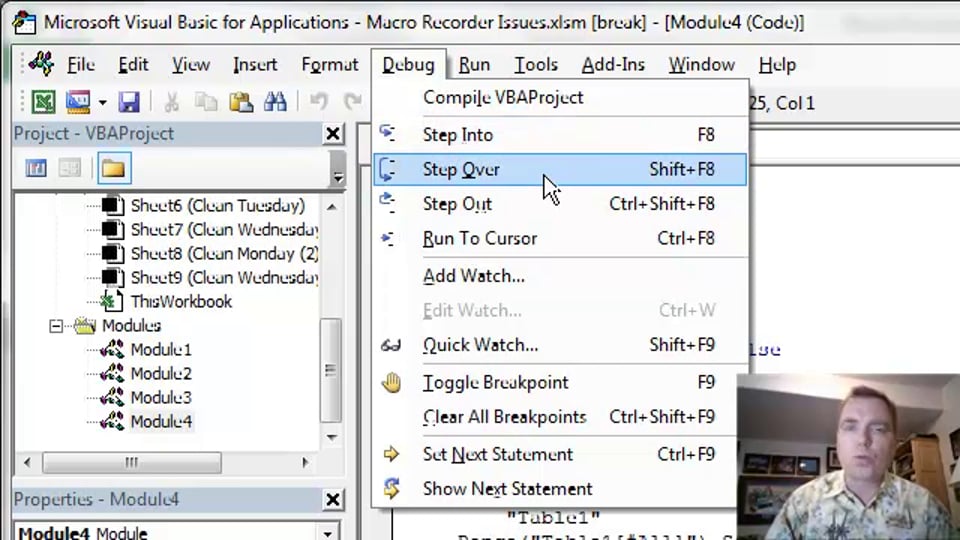
Task: Open the Module4 Module properties dropdown
Action: coord(328,533)
